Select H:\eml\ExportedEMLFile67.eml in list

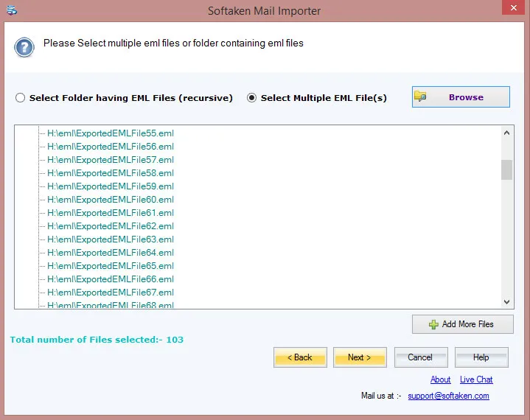click(x=111, y=293)
